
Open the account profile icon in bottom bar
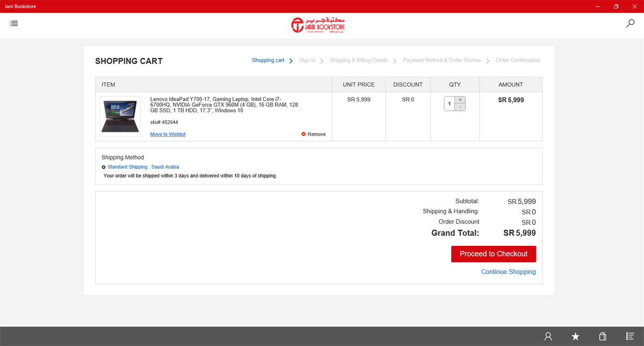coord(548,337)
